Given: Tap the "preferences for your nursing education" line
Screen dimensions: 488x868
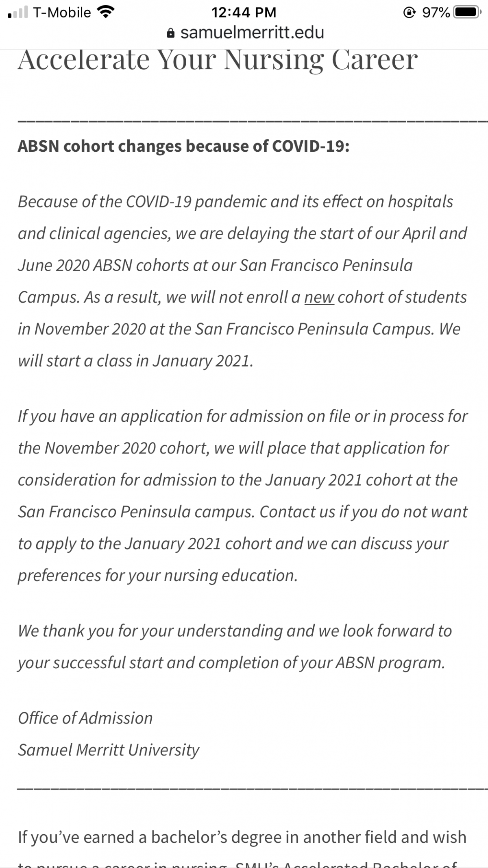Looking at the screenshot, I should coord(158,576).
